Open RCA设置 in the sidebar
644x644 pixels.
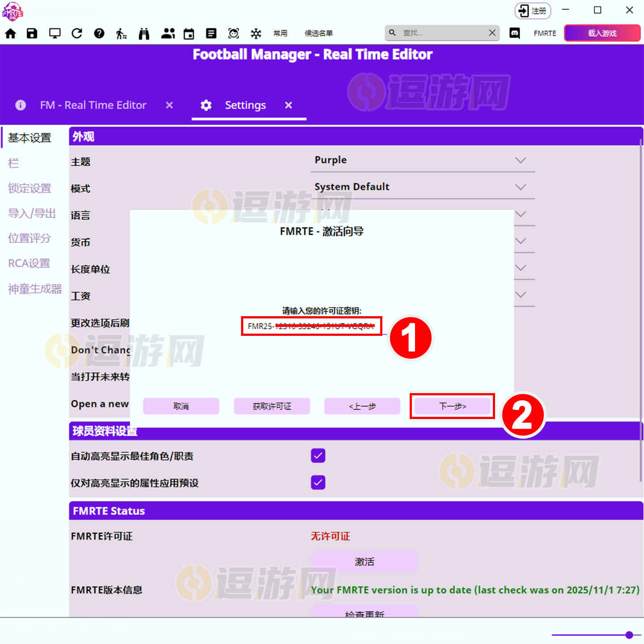[29, 263]
